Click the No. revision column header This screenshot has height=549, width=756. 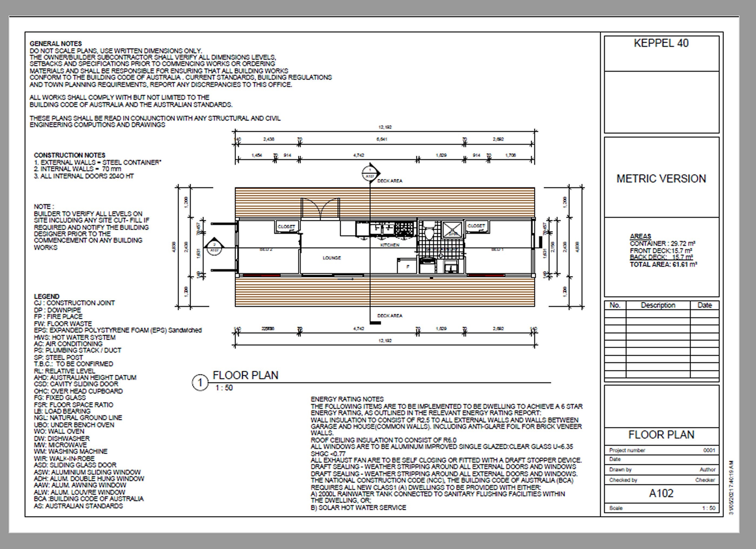tap(615, 305)
